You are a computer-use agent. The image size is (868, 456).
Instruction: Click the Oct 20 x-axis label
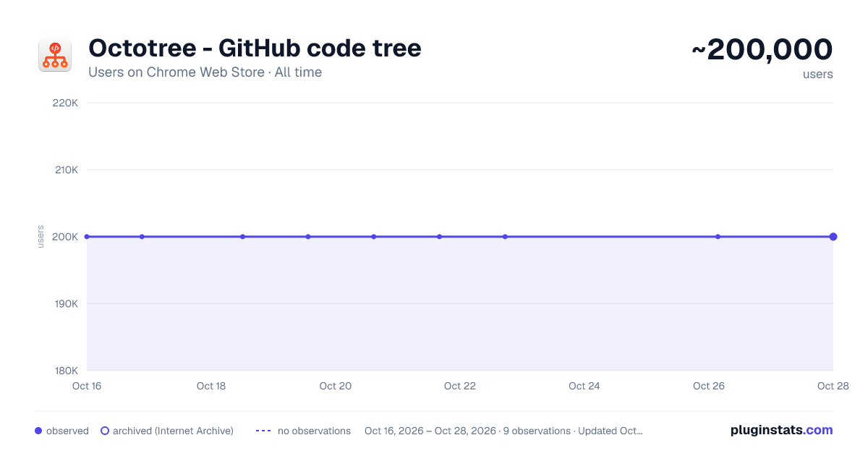(336, 386)
